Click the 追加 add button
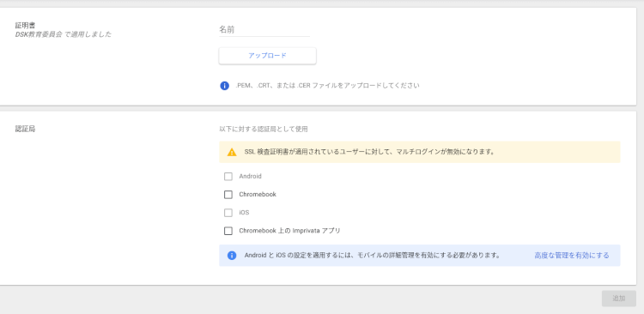This screenshot has width=644, height=314. (619, 299)
